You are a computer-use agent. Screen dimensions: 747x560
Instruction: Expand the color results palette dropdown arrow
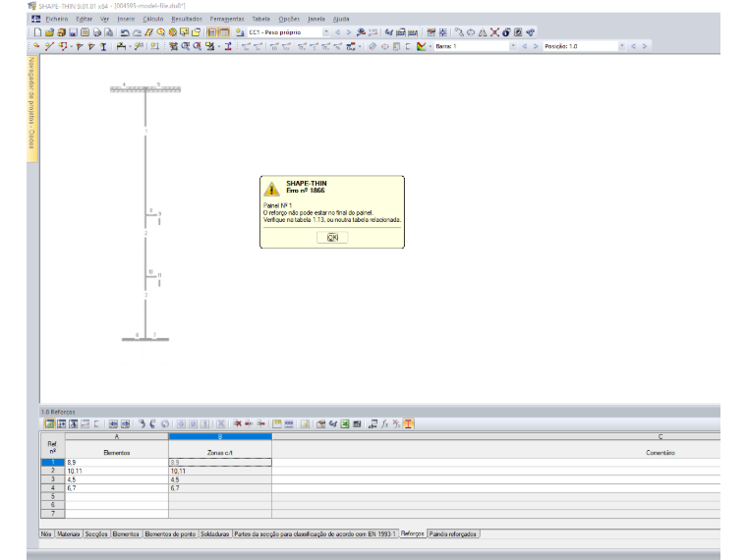point(431,46)
